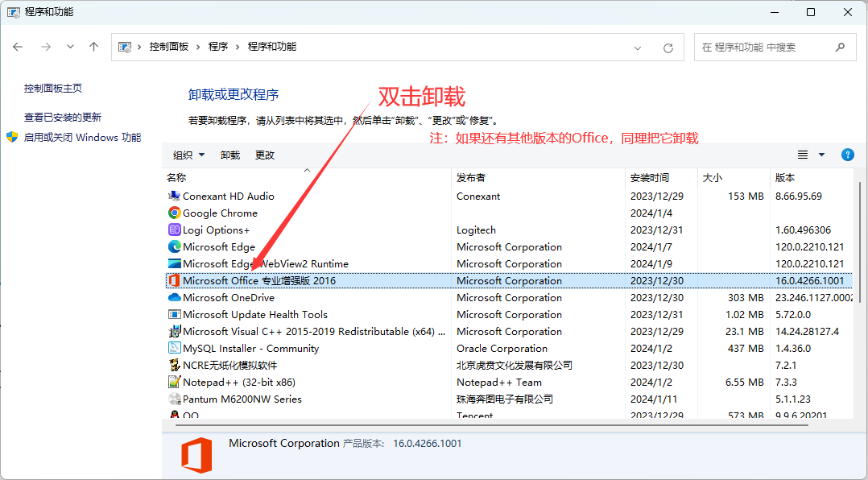The width and height of the screenshot is (868, 480).
Task: Click the horizontal scrollbar under the list
Action: click(x=491, y=425)
